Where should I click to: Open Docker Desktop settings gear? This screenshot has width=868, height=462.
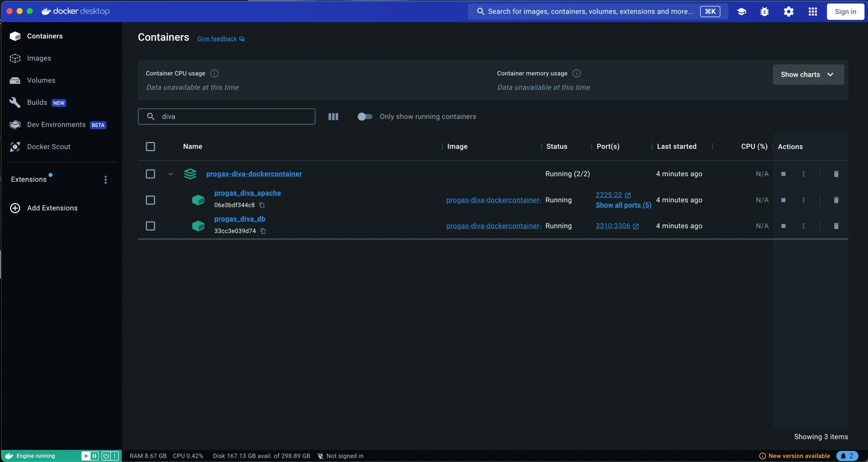coord(788,11)
